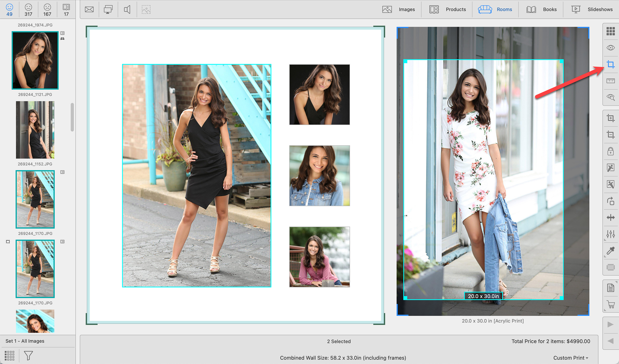Open the shopping cart icon
This screenshot has width=619, height=364.
610,304
